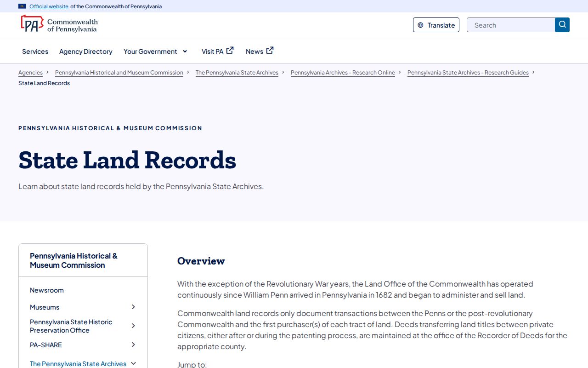Go to Agency Directory
Viewport: 588px width, 368px height.
coord(86,52)
